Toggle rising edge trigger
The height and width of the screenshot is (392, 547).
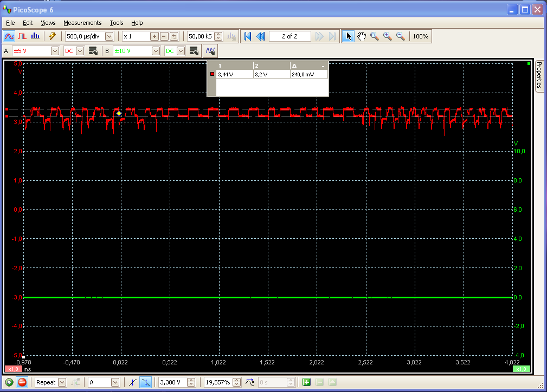click(133, 382)
